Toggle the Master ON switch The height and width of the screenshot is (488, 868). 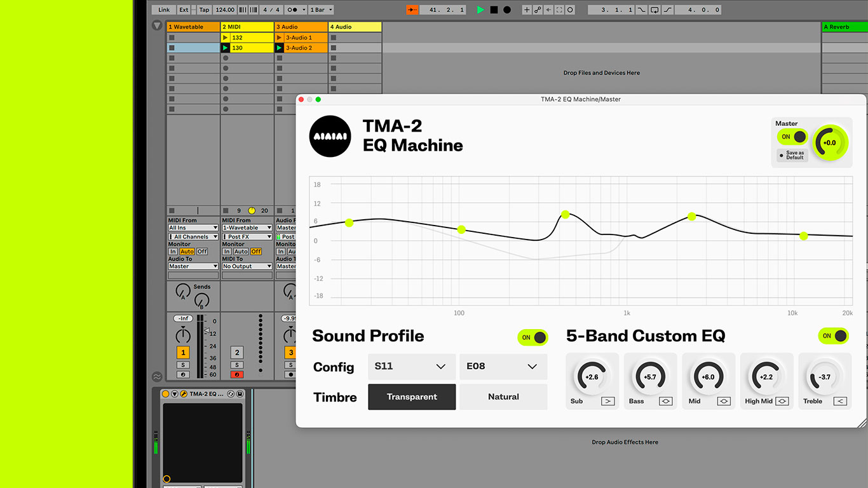[x=792, y=137]
